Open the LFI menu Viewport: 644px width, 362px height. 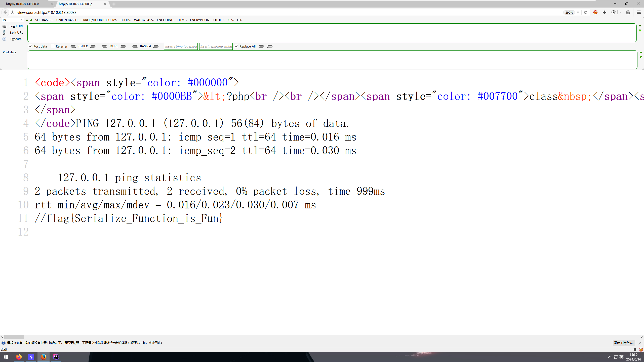point(239,20)
